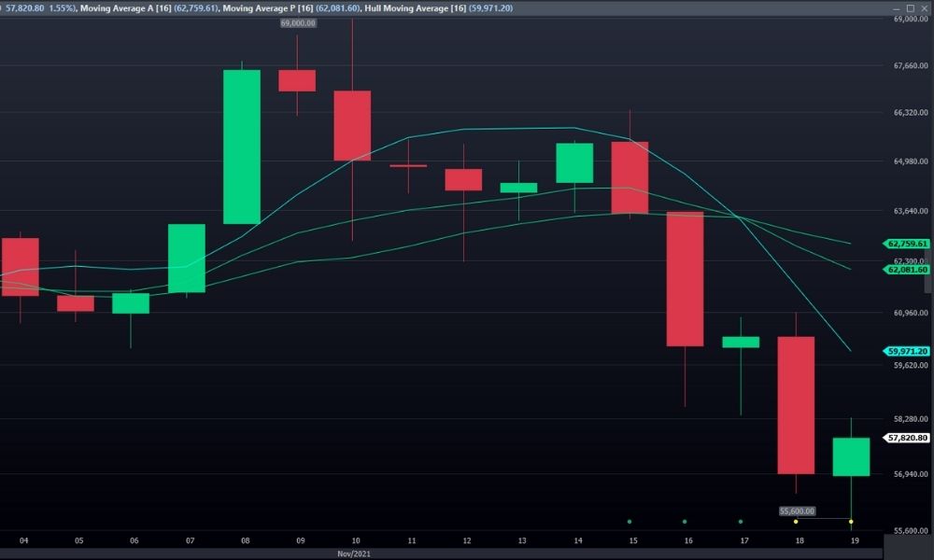
Task: Click the 58,280.00 axis label
Action: (911, 419)
